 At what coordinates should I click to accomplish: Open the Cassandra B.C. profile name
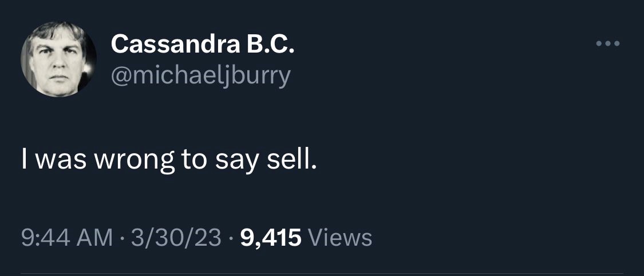tap(203, 44)
